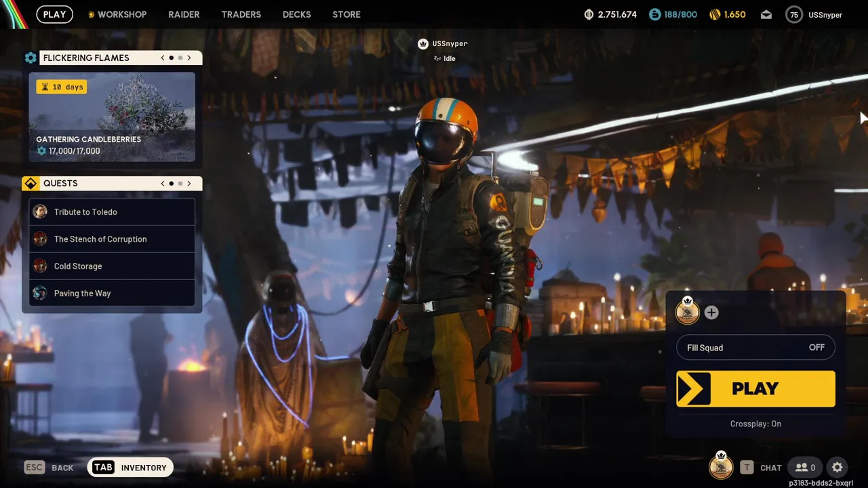The height and width of the screenshot is (488, 868).
Task: Click the Flickering Flames event gear icon
Action: pyautogui.click(x=31, y=58)
